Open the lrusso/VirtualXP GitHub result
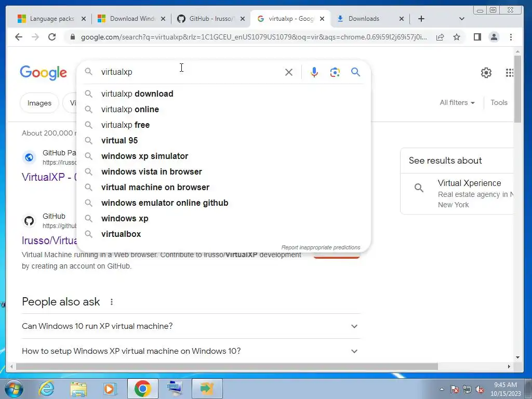Screen dimensions: 532x399 click(49, 240)
